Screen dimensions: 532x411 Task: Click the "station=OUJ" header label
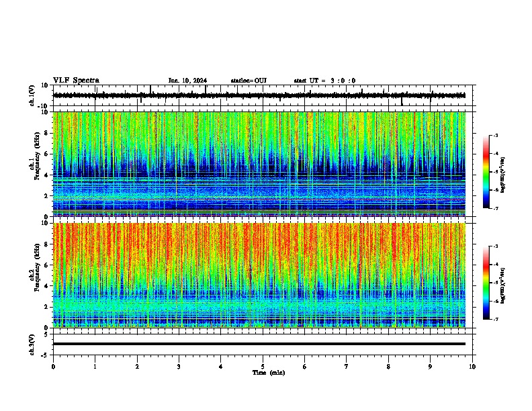[x=249, y=81]
